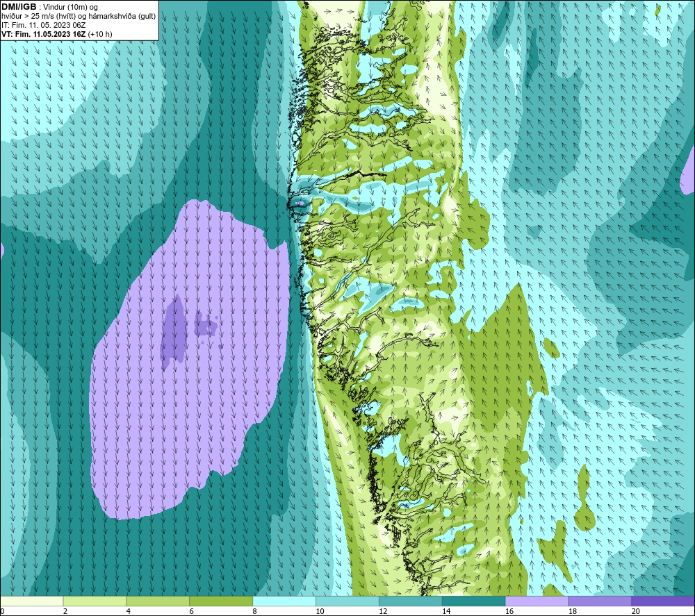Click the 12–14 m/s teal legend swatch
695x616 pixels.
(411, 601)
